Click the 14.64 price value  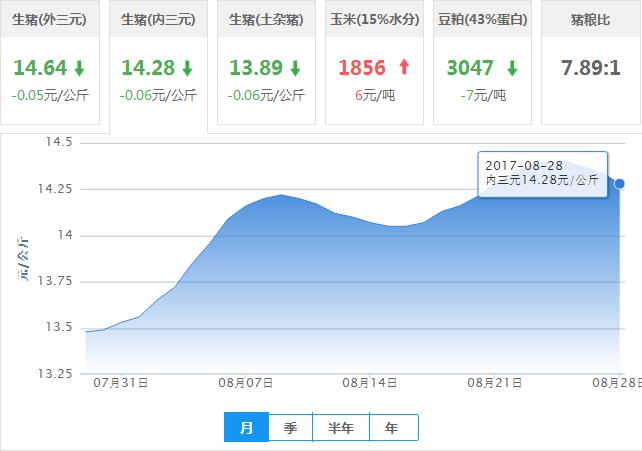40,68
